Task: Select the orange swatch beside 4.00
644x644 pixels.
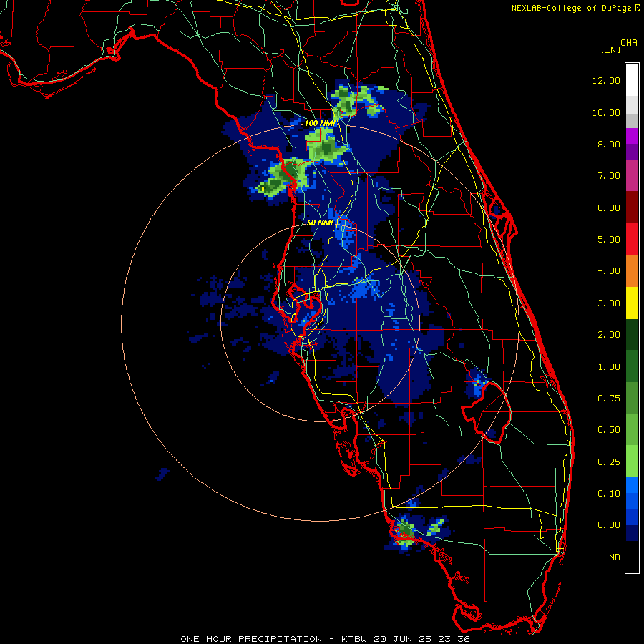Action: (632, 271)
